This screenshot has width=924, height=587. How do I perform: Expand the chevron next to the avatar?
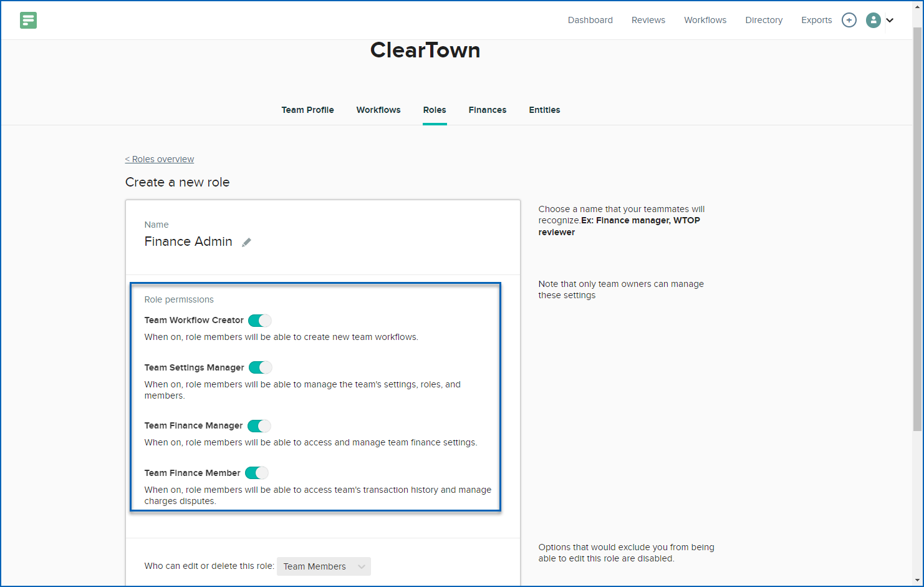point(890,20)
